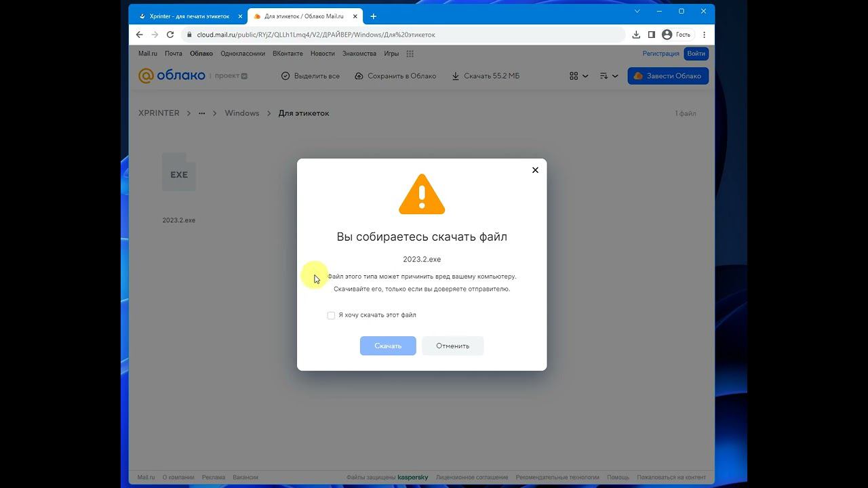The height and width of the screenshot is (488, 868).
Task: Click the Войти button
Action: click(x=696, y=54)
